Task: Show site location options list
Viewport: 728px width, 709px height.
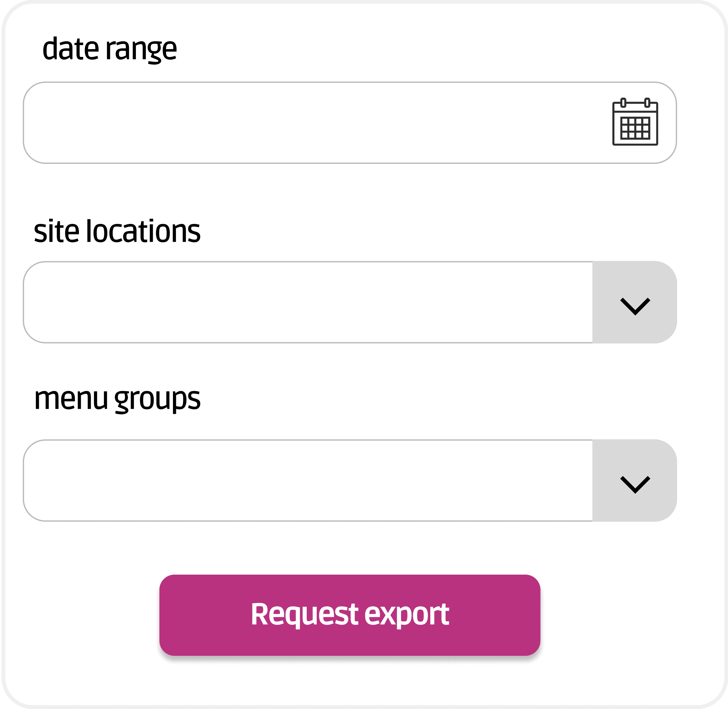Action: 350,302
